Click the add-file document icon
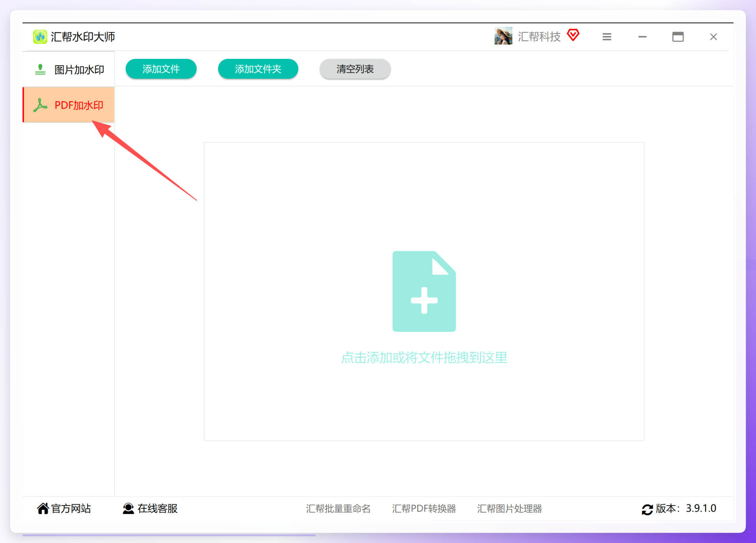 point(424,291)
